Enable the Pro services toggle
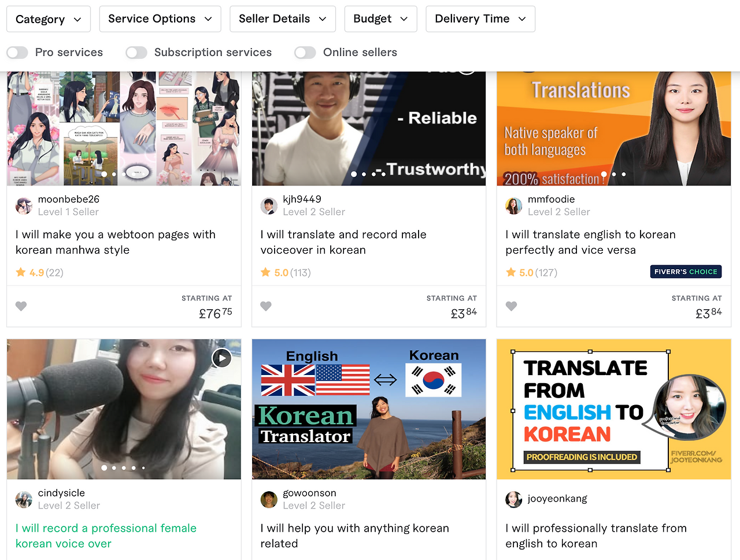Image resolution: width=740 pixels, height=560 pixels. click(x=17, y=52)
